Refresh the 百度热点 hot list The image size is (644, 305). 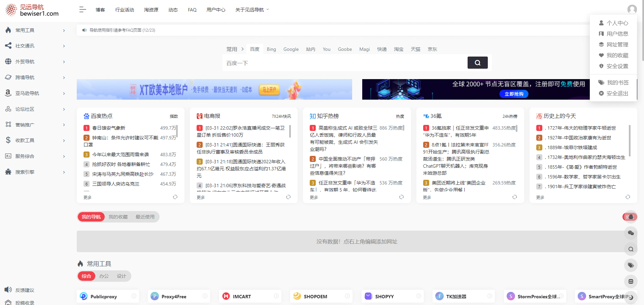[x=175, y=197]
